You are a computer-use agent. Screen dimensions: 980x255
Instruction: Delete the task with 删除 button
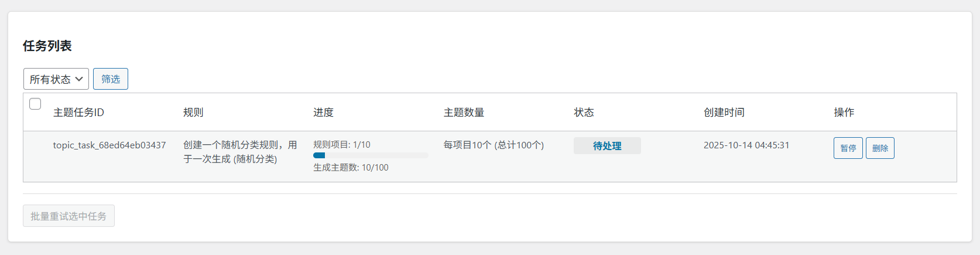click(x=880, y=148)
